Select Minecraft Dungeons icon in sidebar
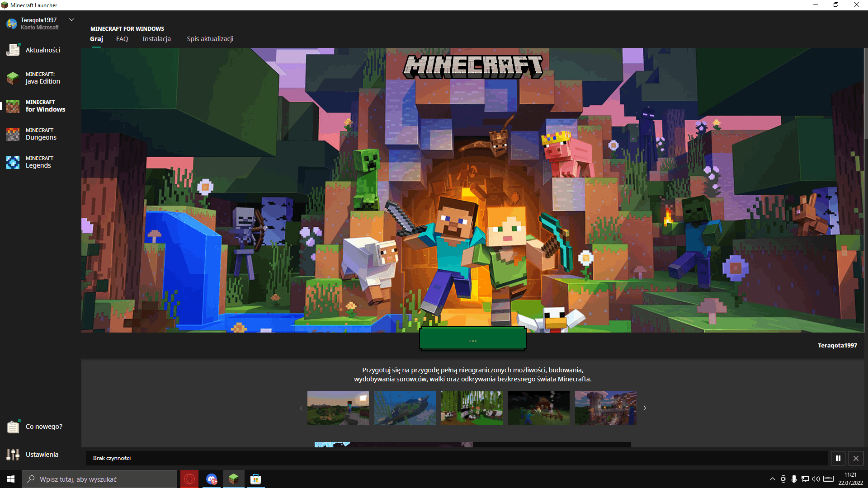Viewport: 868px width, 488px height. pos(13,134)
